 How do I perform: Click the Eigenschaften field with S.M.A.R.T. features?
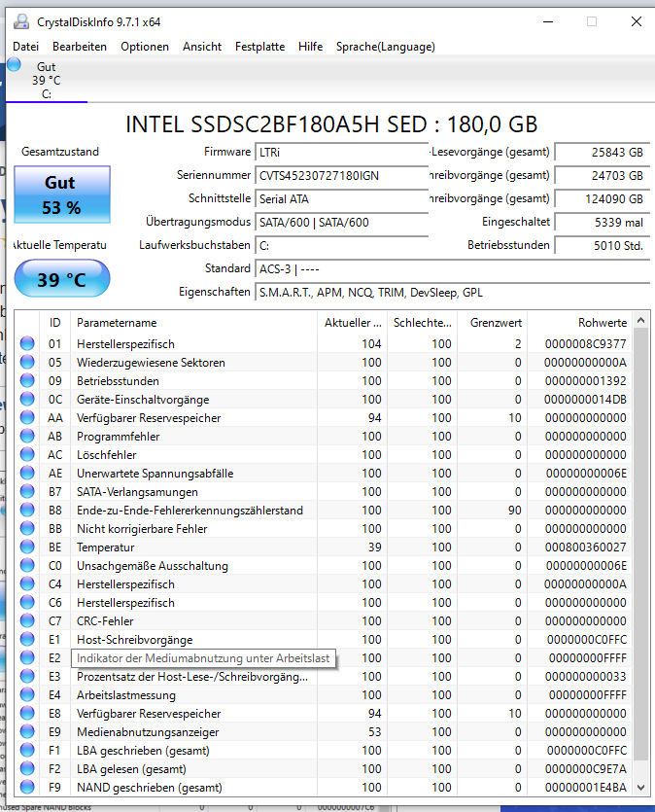click(x=453, y=293)
